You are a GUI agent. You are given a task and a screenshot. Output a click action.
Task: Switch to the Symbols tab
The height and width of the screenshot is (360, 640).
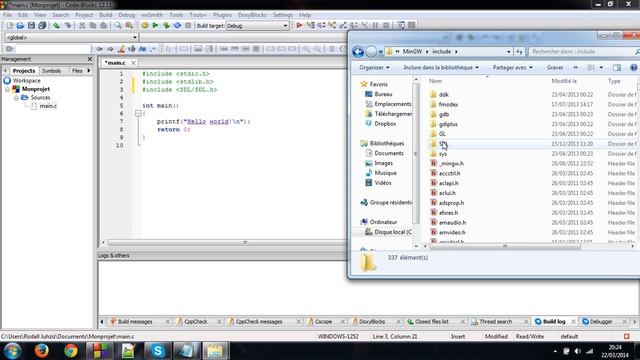(51, 71)
